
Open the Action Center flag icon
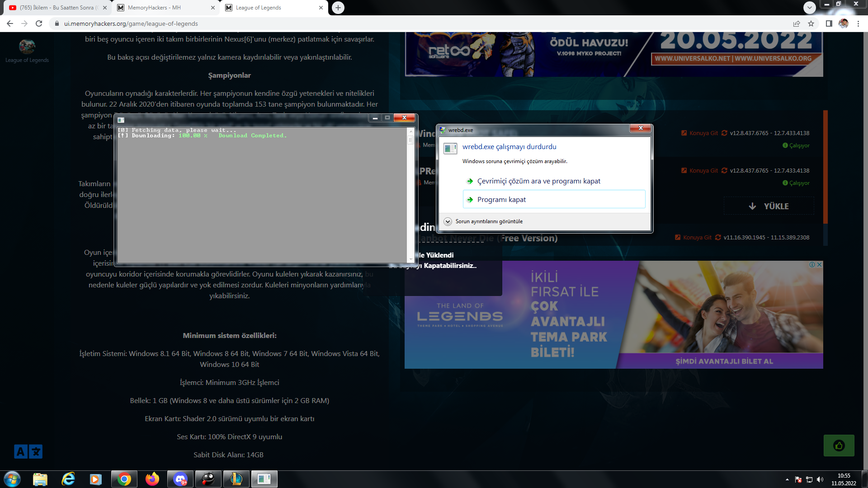point(798,479)
